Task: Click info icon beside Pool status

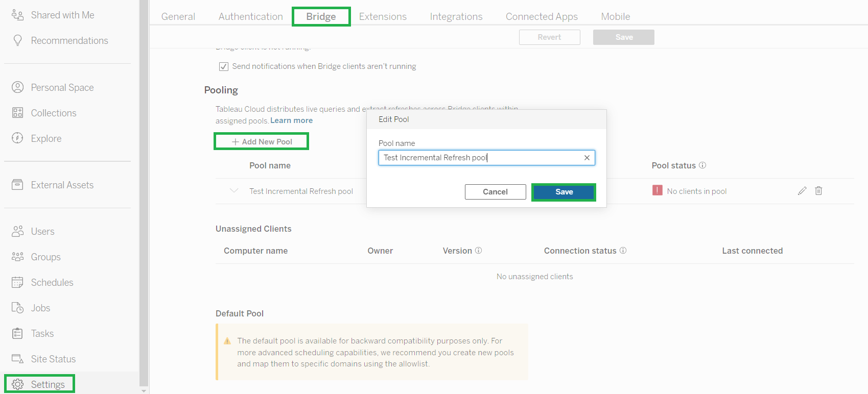Action: (702, 165)
